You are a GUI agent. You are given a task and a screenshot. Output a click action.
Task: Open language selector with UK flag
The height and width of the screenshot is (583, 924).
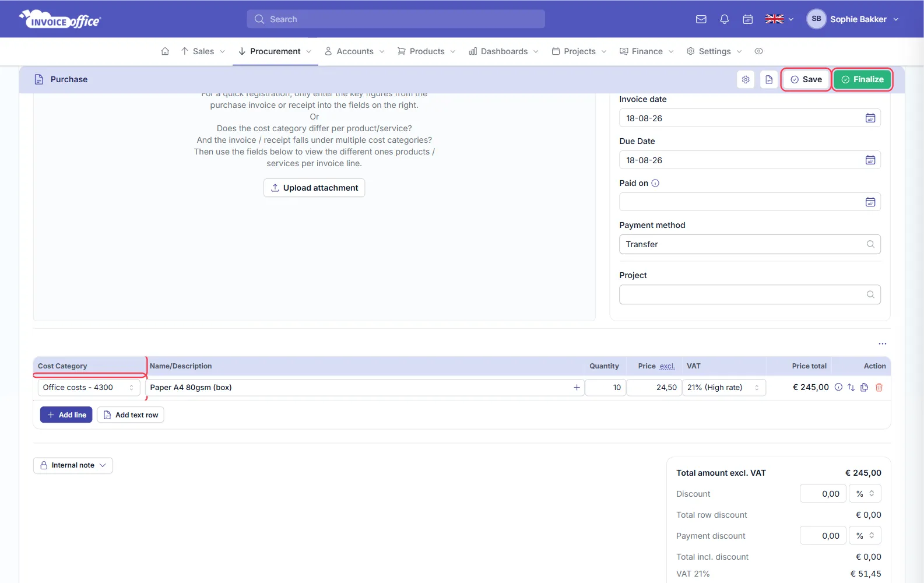(779, 19)
